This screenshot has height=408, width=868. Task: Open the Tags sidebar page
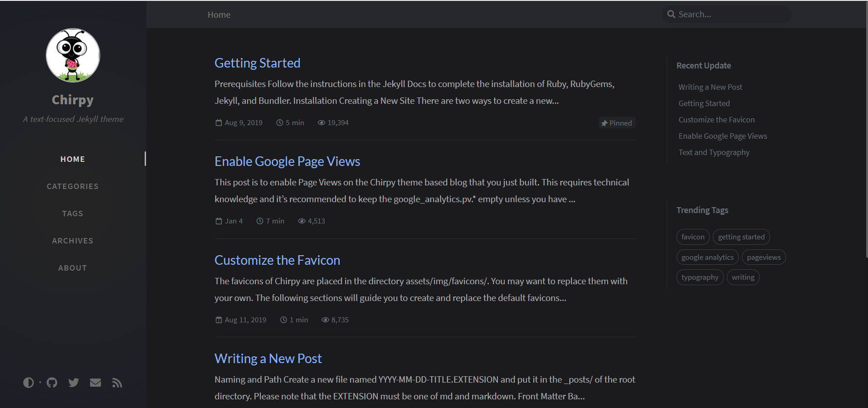click(73, 214)
